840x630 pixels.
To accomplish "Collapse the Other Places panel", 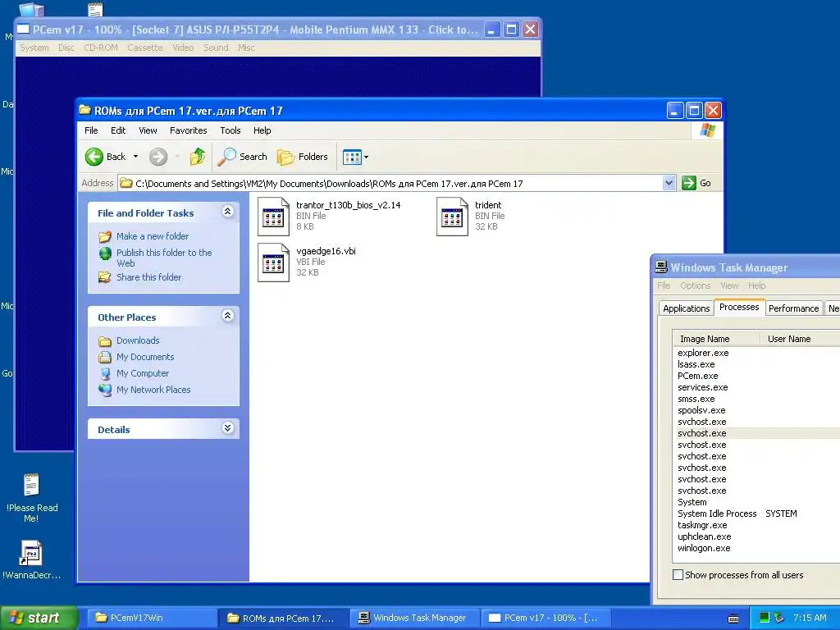I will (x=228, y=316).
